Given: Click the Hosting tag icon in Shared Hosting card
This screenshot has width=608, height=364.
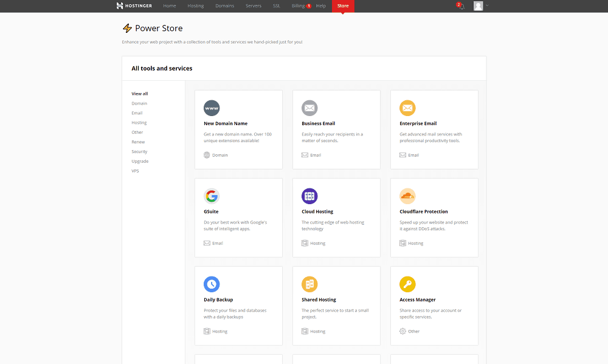Looking at the screenshot, I should click(x=305, y=331).
